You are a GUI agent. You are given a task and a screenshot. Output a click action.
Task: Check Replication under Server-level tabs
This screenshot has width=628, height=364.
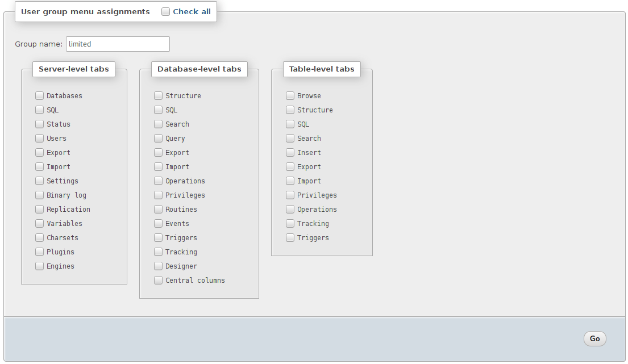pyautogui.click(x=39, y=209)
